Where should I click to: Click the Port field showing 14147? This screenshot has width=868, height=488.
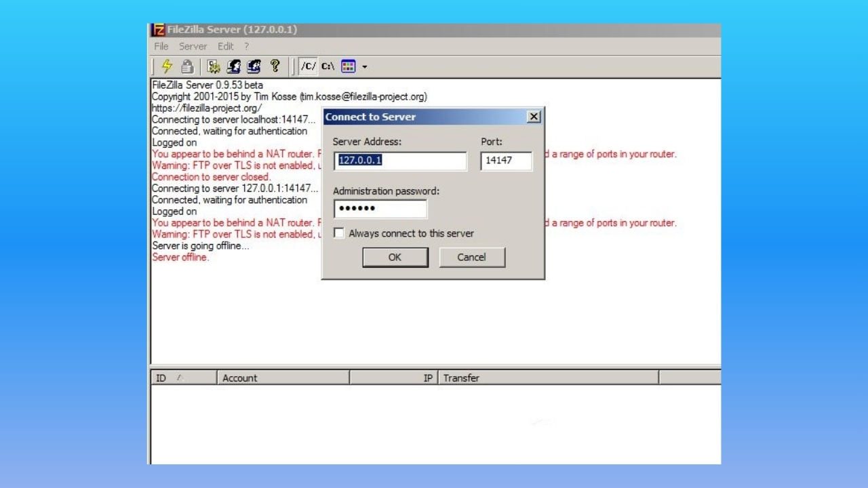pos(507,161)
